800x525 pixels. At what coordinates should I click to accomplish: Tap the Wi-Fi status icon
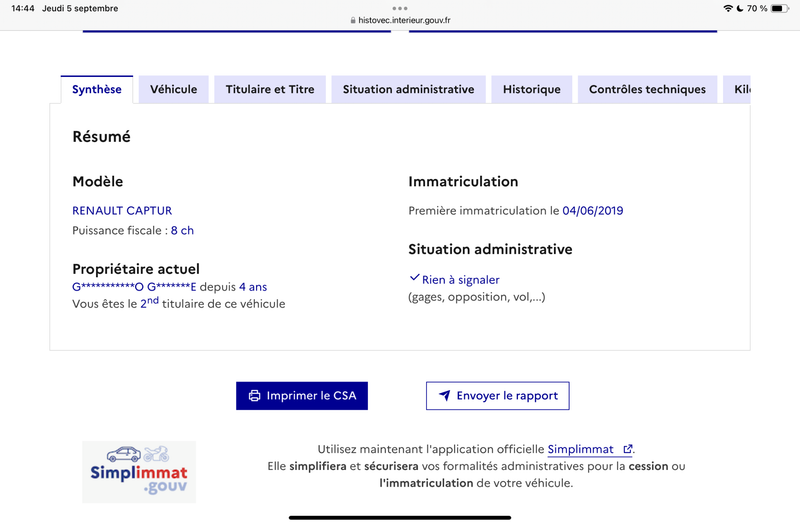[728, 8]
